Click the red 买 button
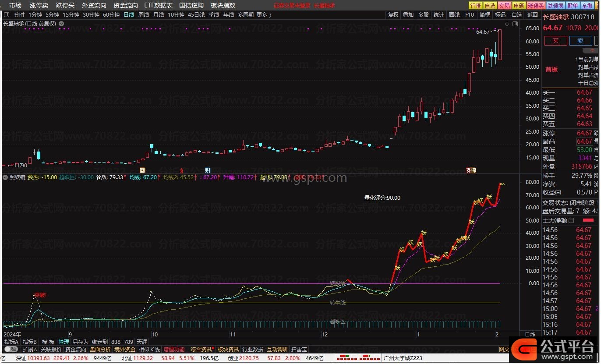The width and height of the screenshot is (601, 364). coord(555,41)
